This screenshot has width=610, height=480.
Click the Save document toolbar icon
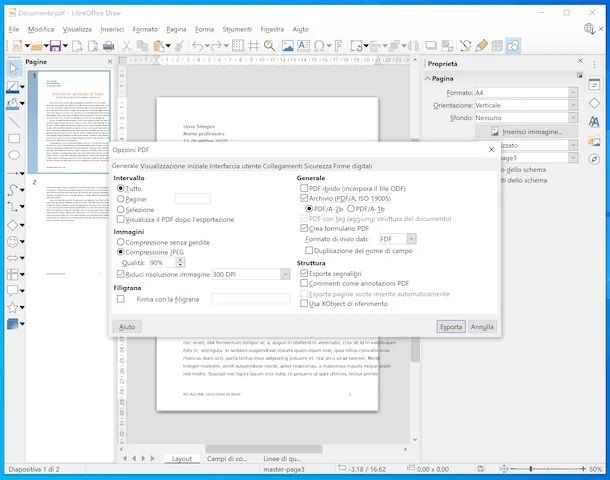[x=55, y=46]
